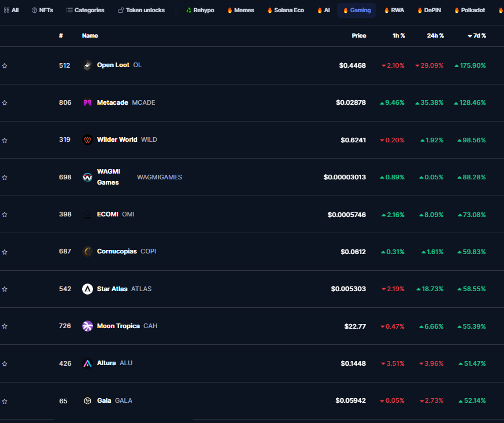Favorite Wilder World with its star

(x=5, y=140)
